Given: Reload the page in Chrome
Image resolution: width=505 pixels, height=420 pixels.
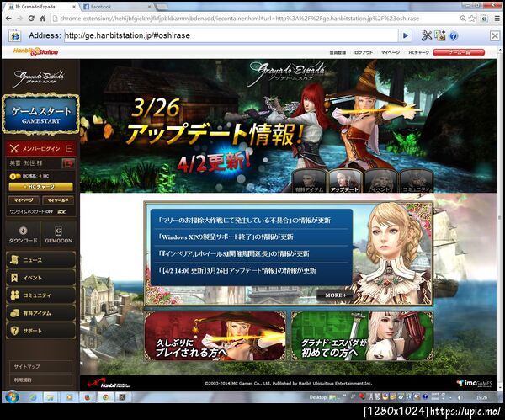Looking at the screenshot, I should [31, 19].
